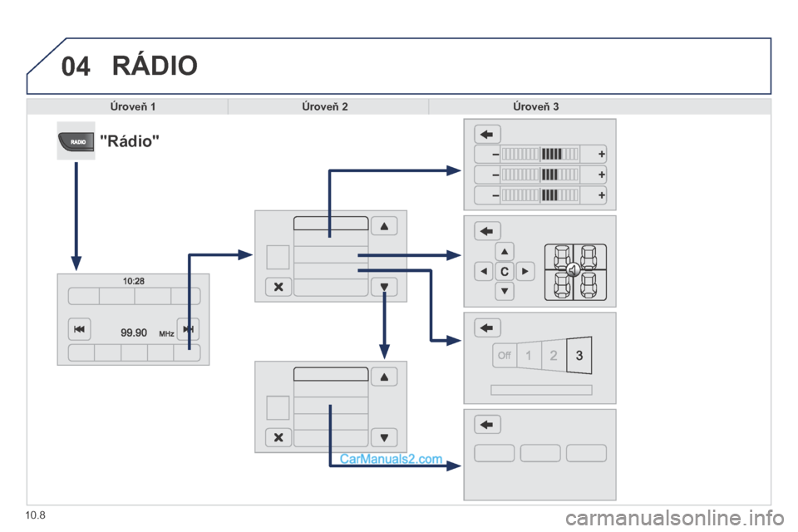This screenshot has height=532, width=798.
Task: Select second preset button on radio screen
Action: pyautogui.click(x=108, y=352)
